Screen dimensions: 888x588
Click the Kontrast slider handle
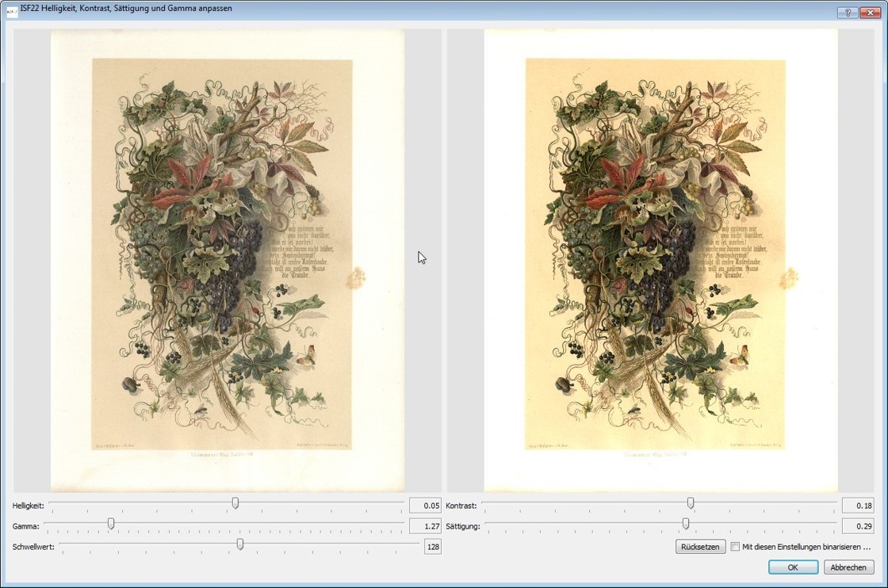point(691,503)
